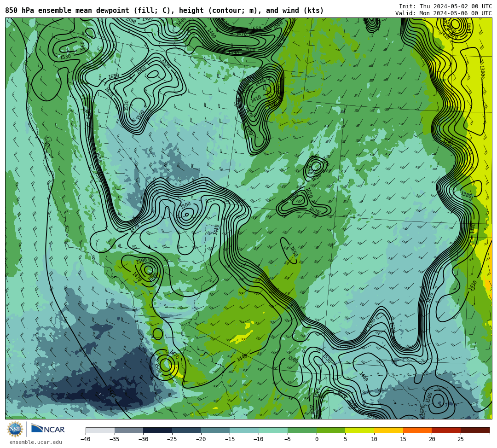
Task: Click the orange 15 to 20 colorbar swatch
Action: (417, 430)
